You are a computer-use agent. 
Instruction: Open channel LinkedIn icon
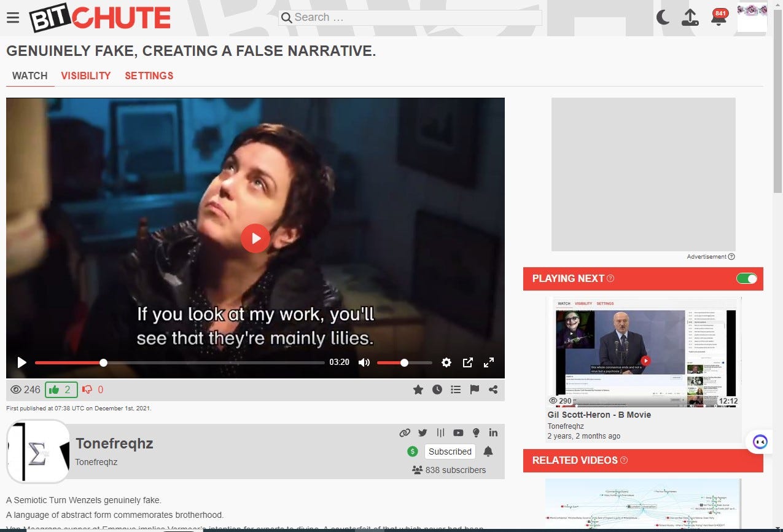493,432
